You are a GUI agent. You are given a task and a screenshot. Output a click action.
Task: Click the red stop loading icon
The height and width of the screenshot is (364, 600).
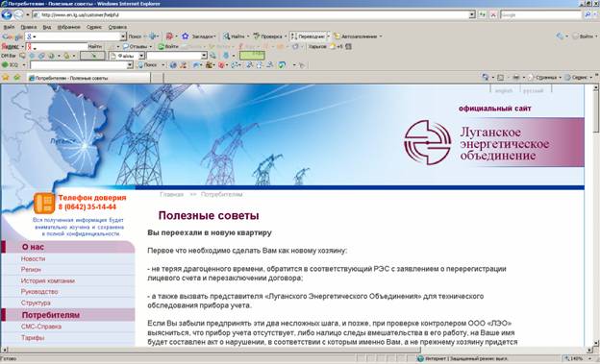pos(493,15)
